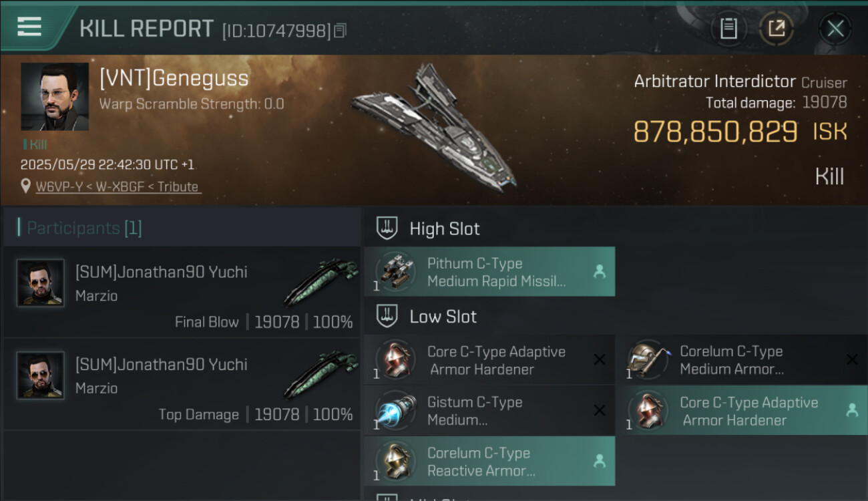
Task: Click the Top Damage participant row
Action: pyautogui.click(x=182, y=384)
